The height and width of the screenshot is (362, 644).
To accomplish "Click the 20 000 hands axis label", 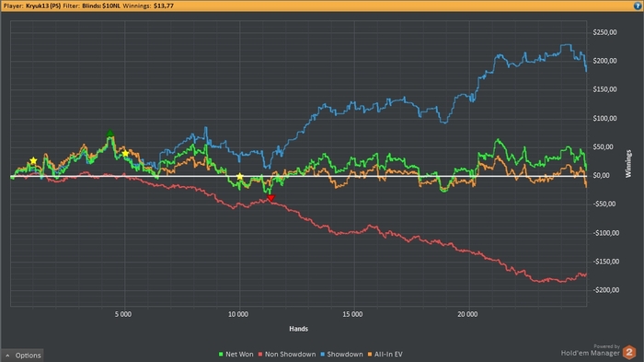I will coord(467,314).
